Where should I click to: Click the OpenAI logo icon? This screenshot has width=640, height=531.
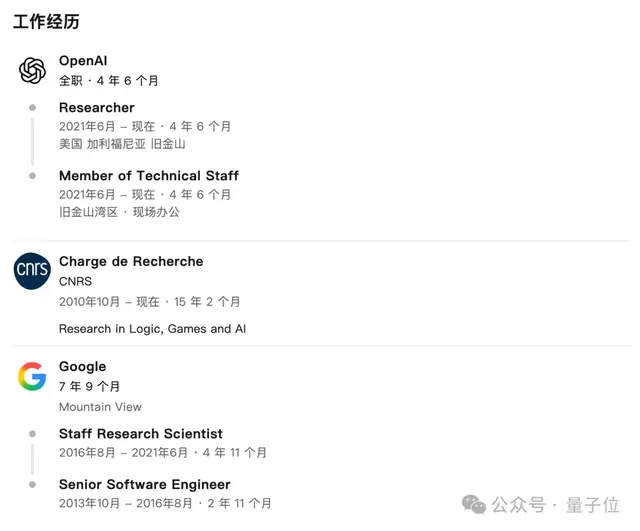[x=32, y=71]
